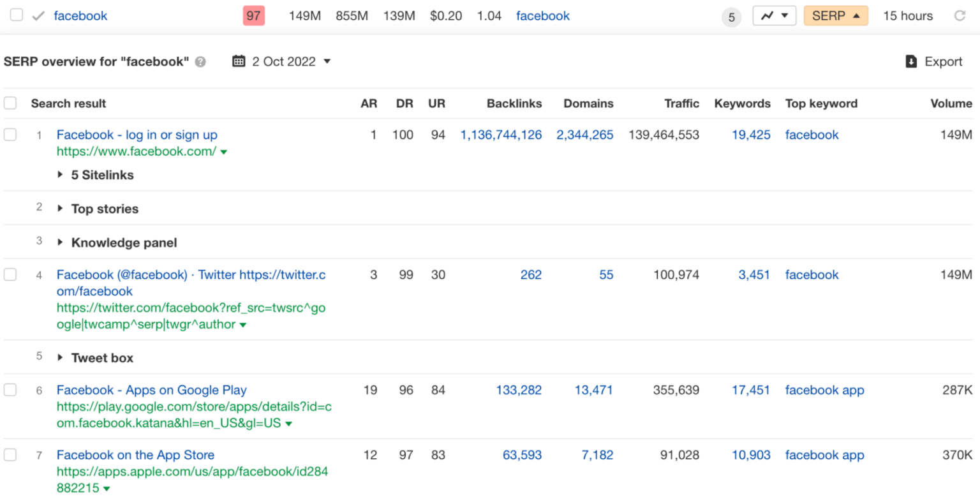This screenshot has width=980, height=499.
Task: Click the calendar icon next to 2 Oct 2022
Action: [239, 61]
